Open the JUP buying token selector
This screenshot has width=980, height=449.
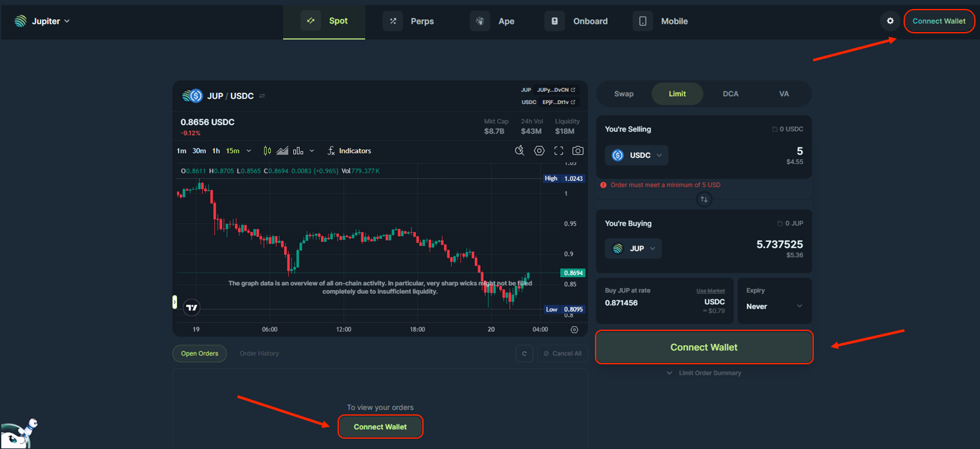(633, 249)
